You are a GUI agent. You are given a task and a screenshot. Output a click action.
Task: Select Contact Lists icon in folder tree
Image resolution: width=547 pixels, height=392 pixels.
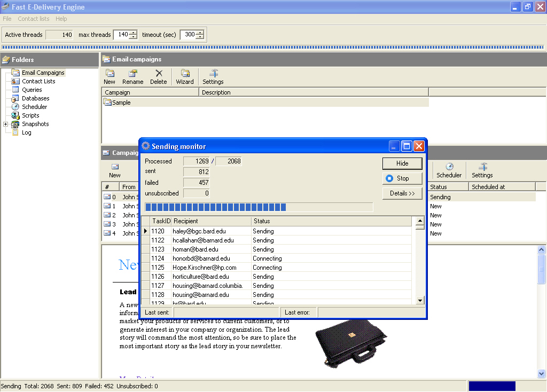coord(15,81)
